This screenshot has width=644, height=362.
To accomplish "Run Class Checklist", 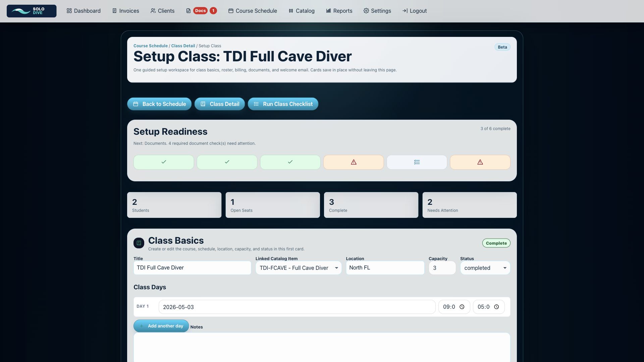I will 283,104.
